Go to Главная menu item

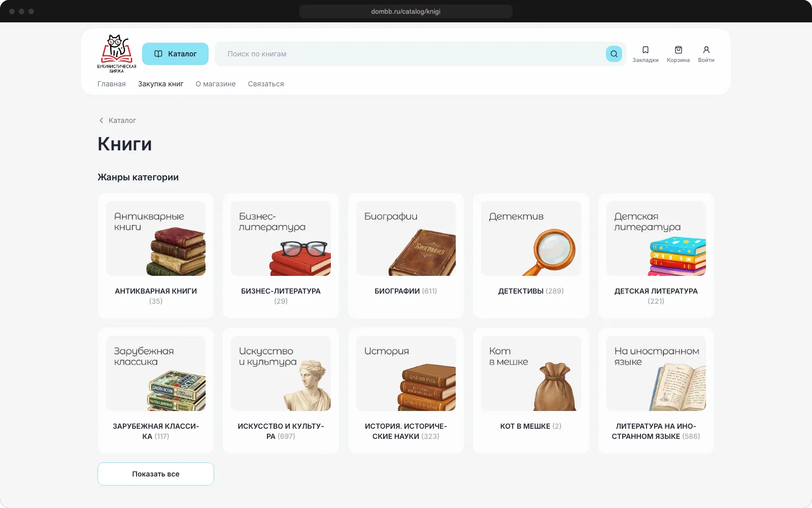pos(112,84)
